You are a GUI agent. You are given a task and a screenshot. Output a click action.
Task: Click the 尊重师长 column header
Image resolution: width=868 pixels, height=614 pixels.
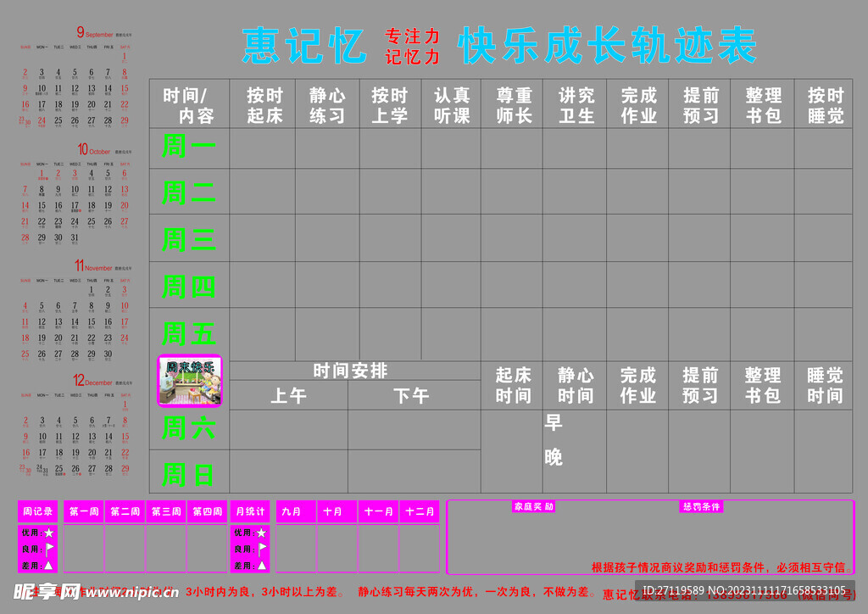tap(514, 104)
